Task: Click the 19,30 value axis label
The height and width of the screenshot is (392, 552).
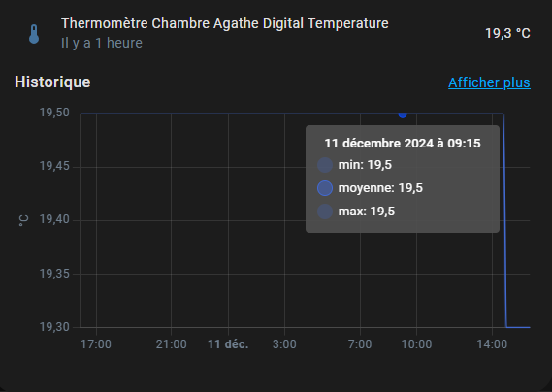Action: point(54,327)
